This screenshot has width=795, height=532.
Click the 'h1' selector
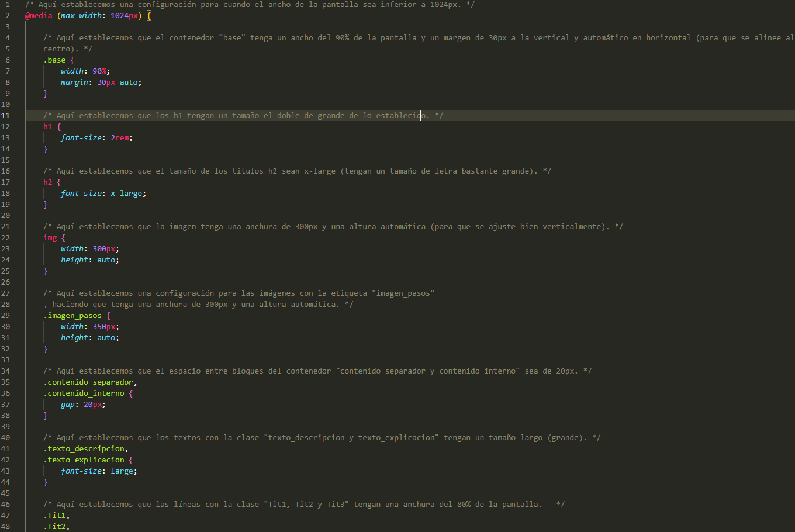click(x=47, y=127)
